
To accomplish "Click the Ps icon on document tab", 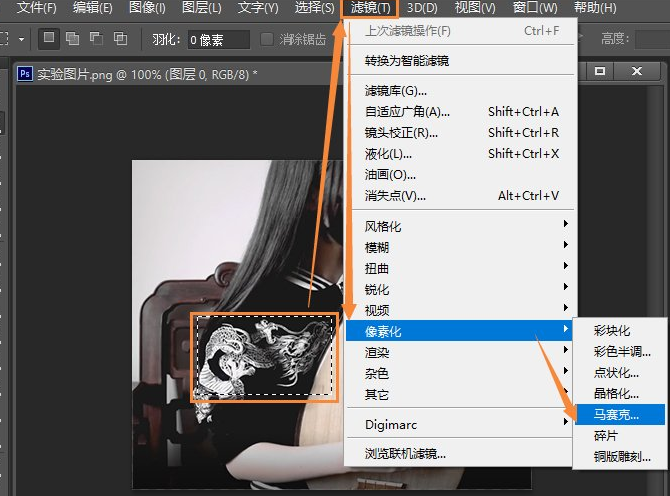I will [x=25, y=73].
